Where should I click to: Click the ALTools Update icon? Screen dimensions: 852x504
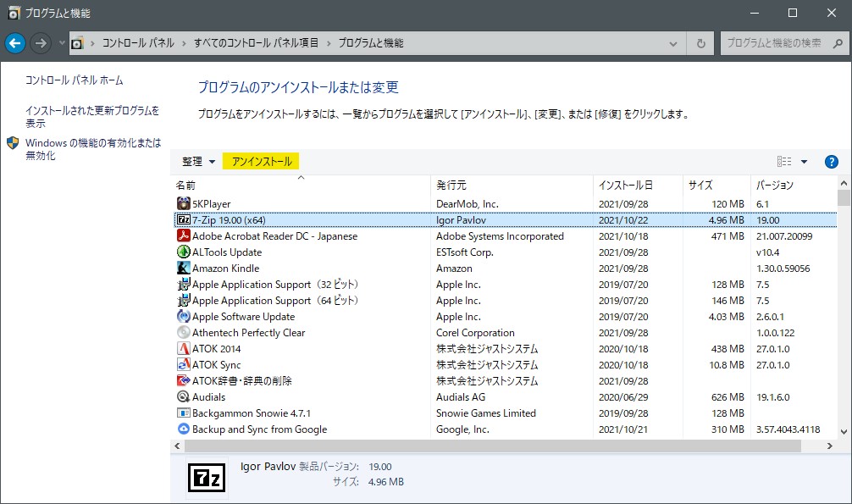(x=184, y=252)
